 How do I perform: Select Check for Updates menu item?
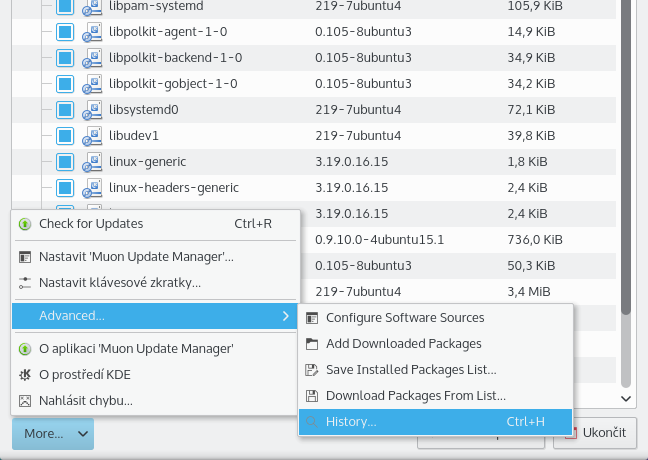tap(155, 224)
